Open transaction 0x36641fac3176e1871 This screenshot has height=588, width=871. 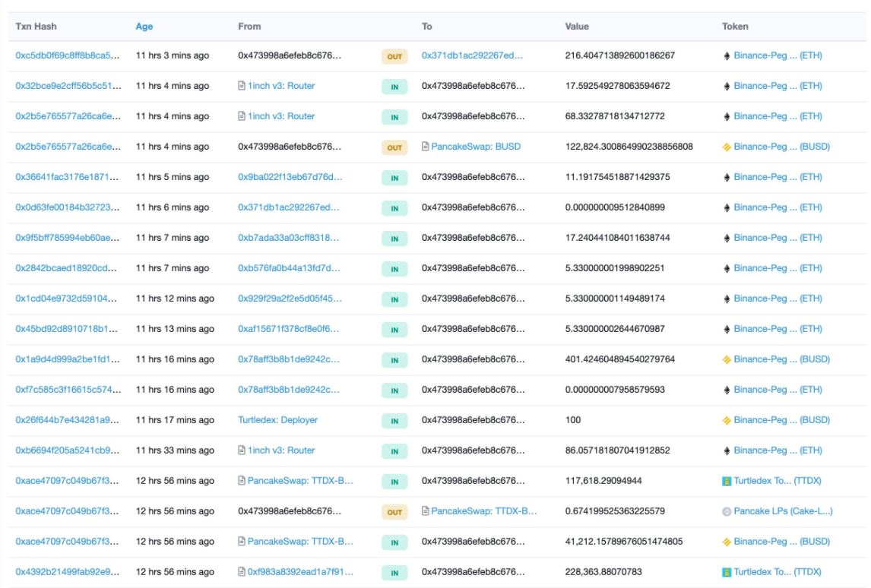pos(67,176)
